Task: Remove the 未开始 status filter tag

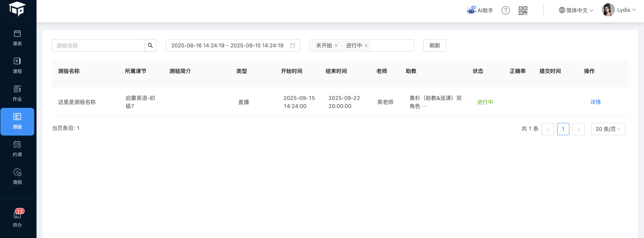Action: click(x=336, y=46)
